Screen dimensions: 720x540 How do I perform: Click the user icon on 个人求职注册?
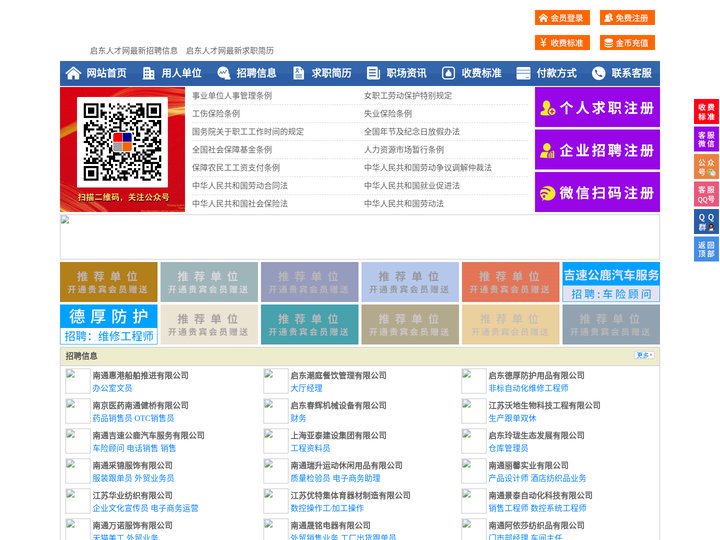pyautogui.click(x=547, y=108)
